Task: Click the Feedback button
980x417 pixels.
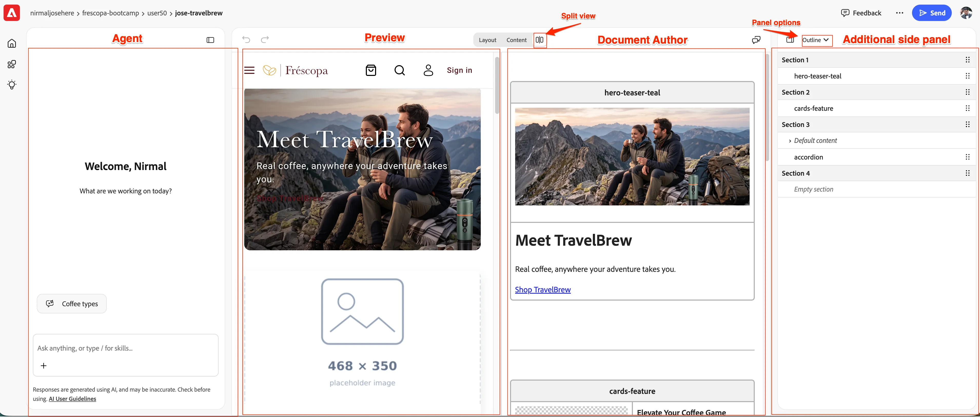Action: (861, 13)
